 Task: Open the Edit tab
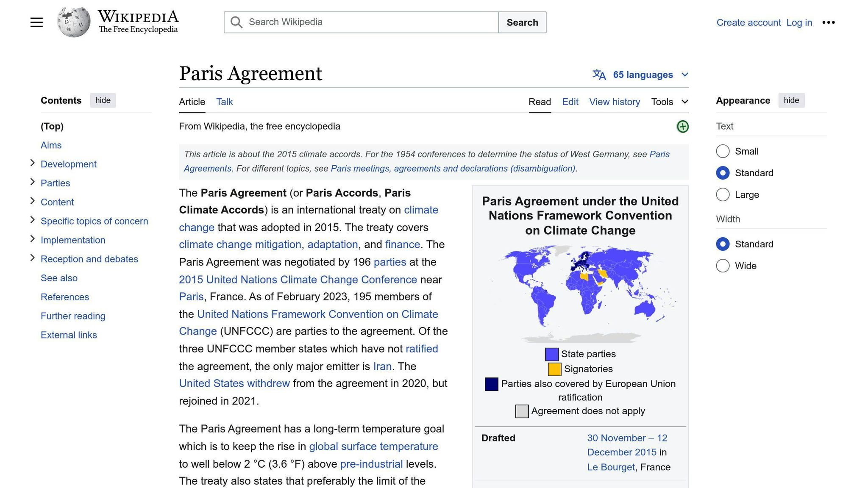point(570,102)
